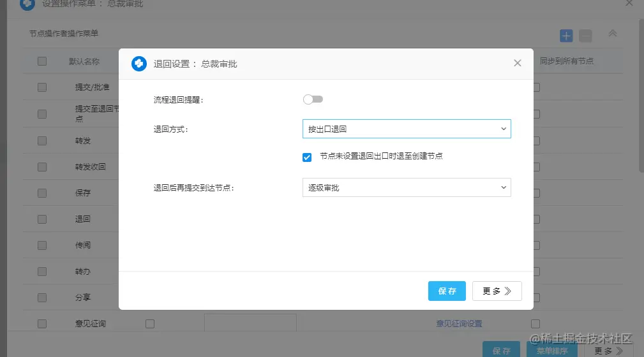Check the select-all checkbox beside 默认名称
The height and width of the screenshot is (357, 644).
click(42, 61)
